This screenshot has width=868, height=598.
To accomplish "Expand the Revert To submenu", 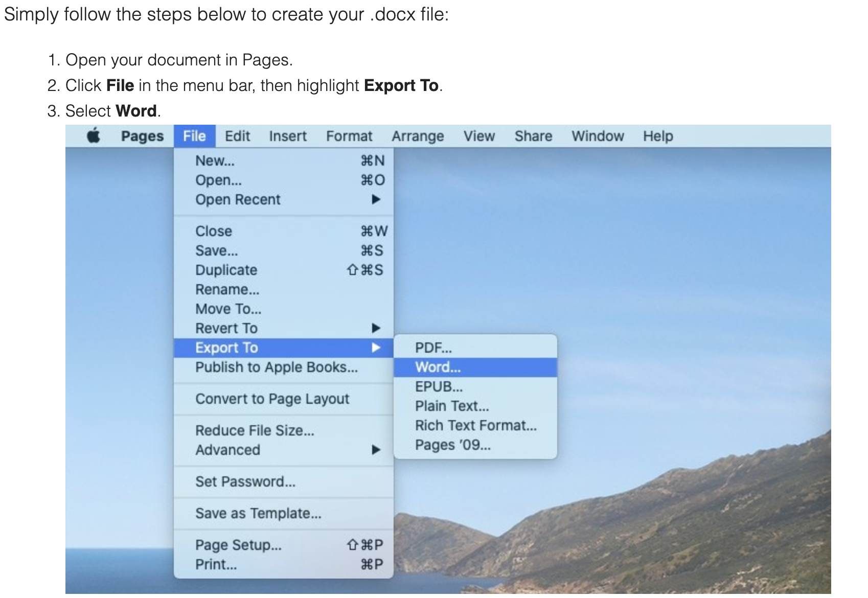I will coord(284,328).
